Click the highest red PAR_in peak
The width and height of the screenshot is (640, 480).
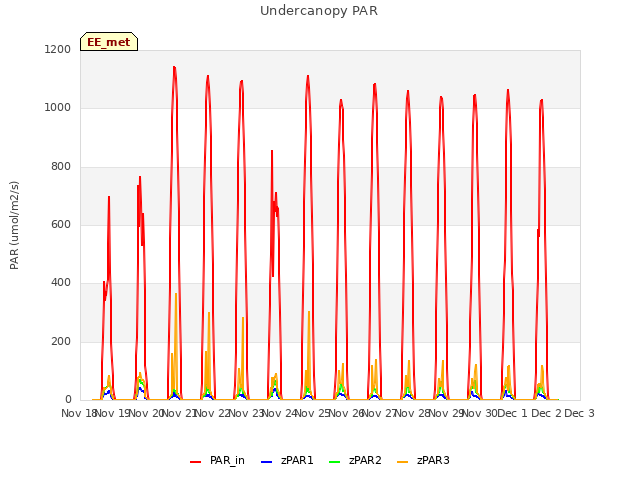pos(174,67)
